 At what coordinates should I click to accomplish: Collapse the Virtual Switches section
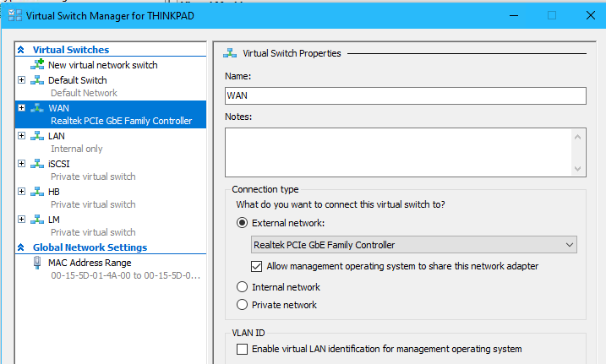point(21,50)
